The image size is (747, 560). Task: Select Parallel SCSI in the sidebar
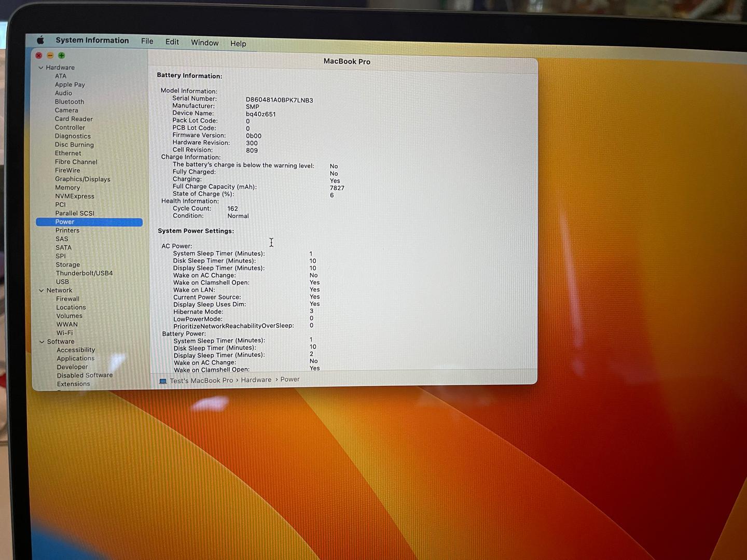tap(75, 213)
